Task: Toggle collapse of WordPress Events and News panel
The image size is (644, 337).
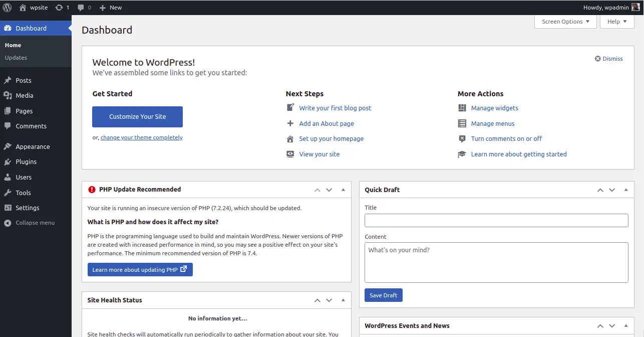Action: 626,326
